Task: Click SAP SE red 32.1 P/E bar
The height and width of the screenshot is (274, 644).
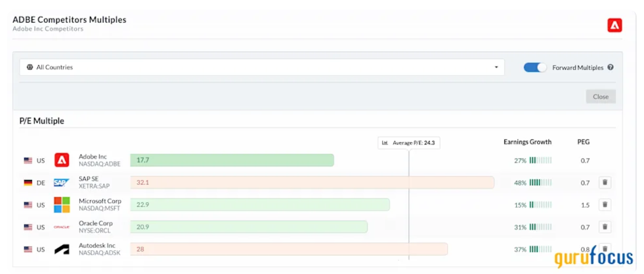Action: click(x=312, y=182)
